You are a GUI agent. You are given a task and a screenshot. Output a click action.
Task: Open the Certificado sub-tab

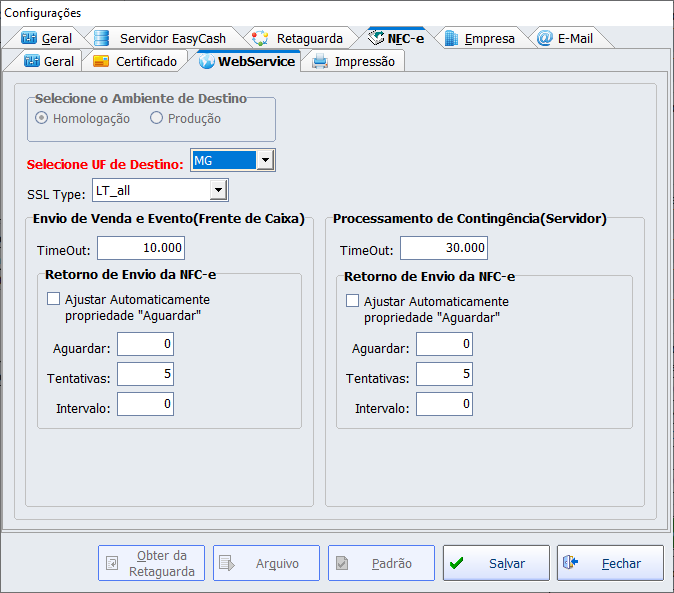(x=135, y=61)
